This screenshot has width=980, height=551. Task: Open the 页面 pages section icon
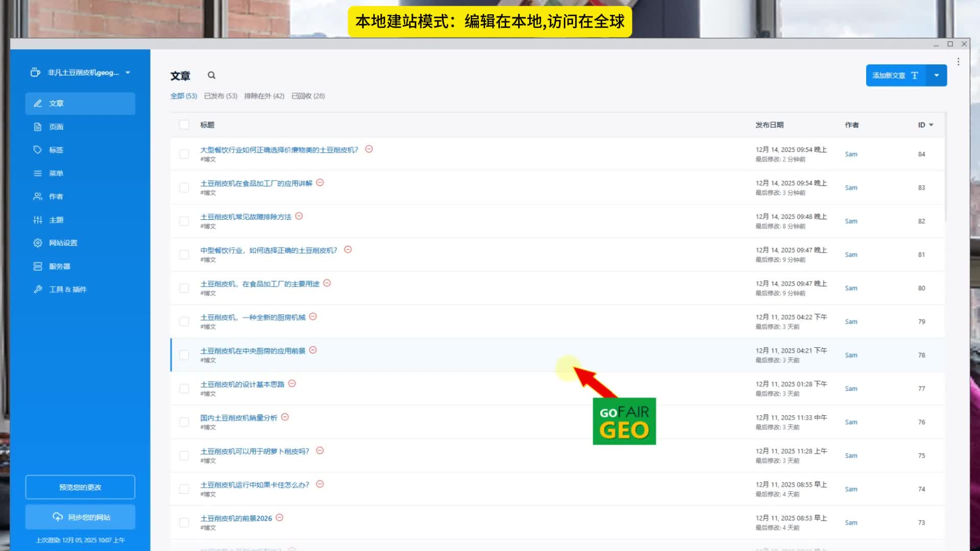pyautogui.click(x=38, y=127)
